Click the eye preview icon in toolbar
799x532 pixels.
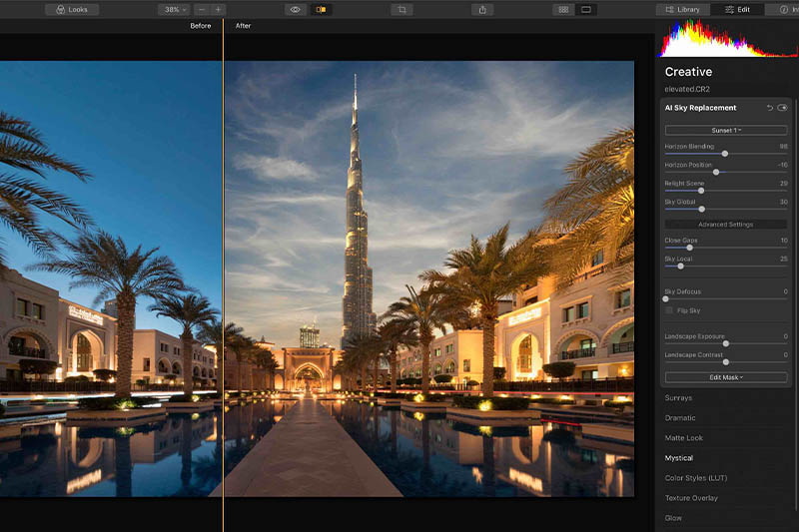tap(296, 9)
